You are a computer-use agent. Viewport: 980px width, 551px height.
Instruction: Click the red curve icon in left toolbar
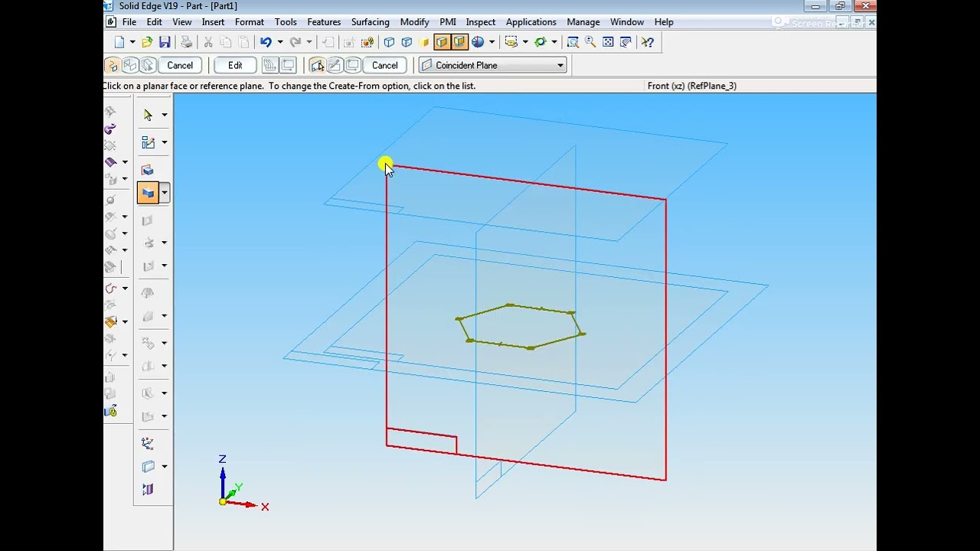coord(111,289)
